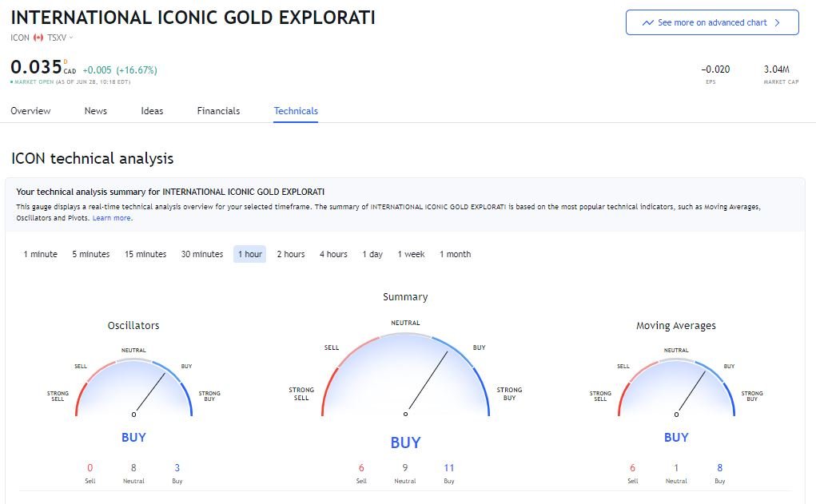Click the Moving Averages BUY rating text
This screenshot has width=816, height=504.
tap(676, 438)
